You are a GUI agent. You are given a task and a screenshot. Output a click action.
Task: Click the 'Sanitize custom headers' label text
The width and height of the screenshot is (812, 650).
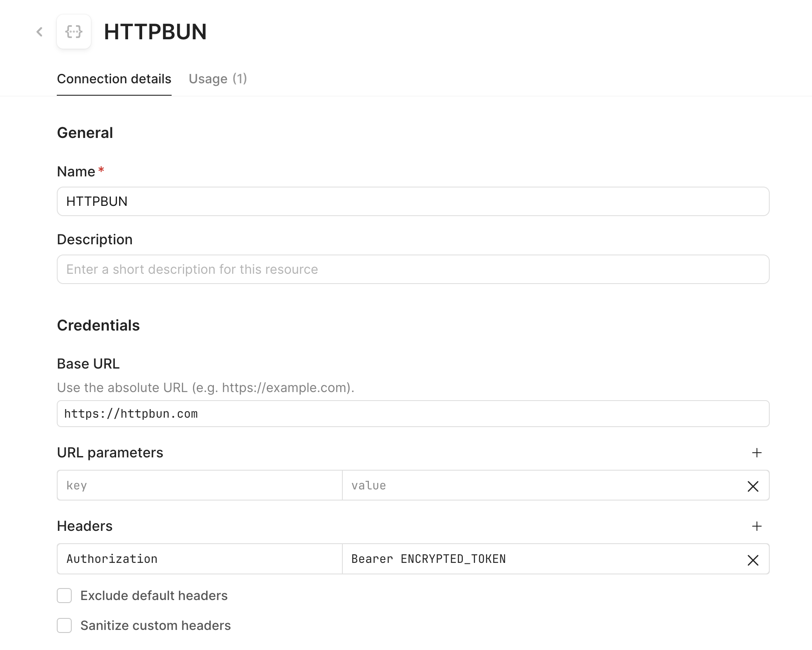pyautogui.click(x=155, y=625)
